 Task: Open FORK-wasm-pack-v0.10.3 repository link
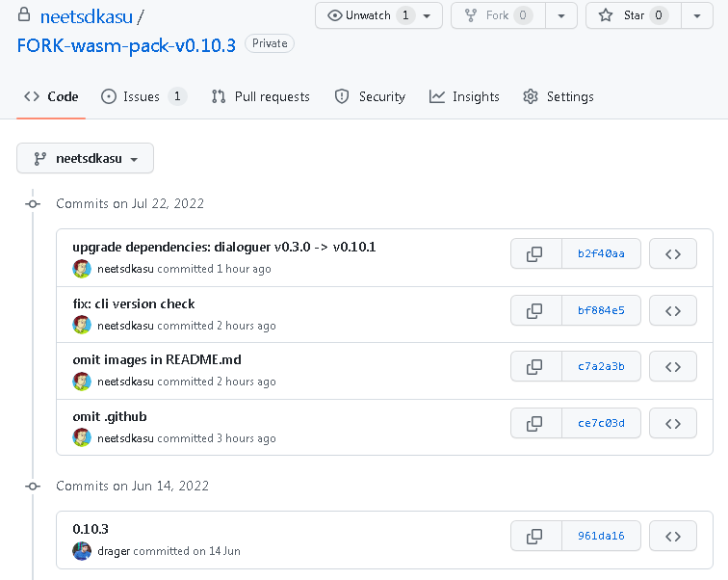coord(126,45)
